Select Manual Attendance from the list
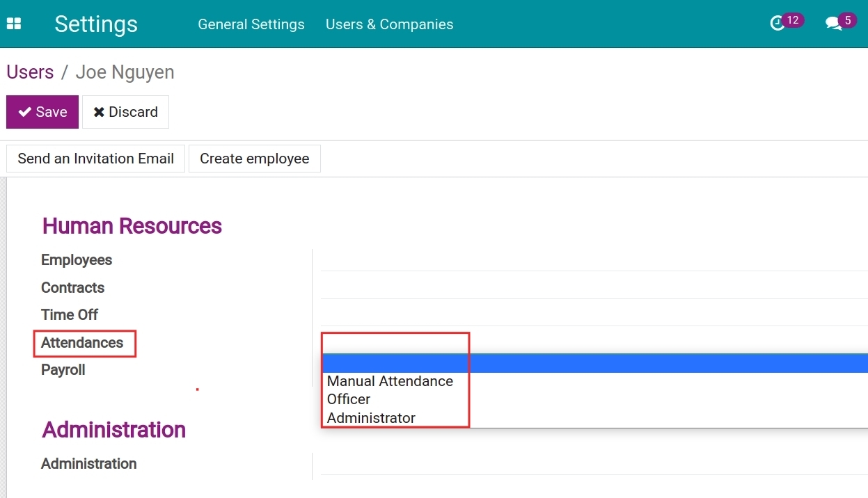Image resolution: width=868 pixels, height=498 pixels. [390, 381]
